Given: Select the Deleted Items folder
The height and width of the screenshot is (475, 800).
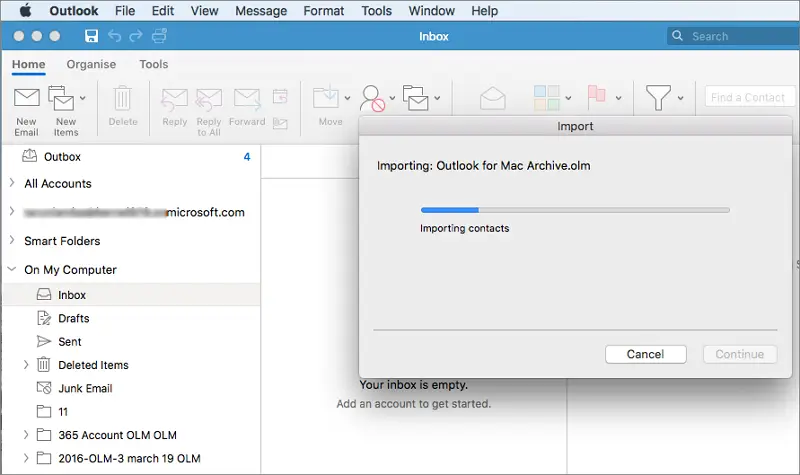Looking at the screenshot, I should [132, 365].
